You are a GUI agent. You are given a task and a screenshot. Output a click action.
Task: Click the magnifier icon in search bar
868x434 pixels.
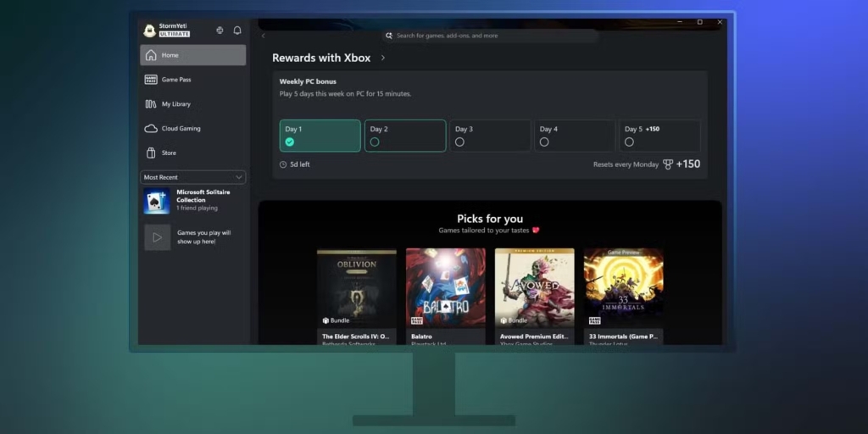[389, 36]
